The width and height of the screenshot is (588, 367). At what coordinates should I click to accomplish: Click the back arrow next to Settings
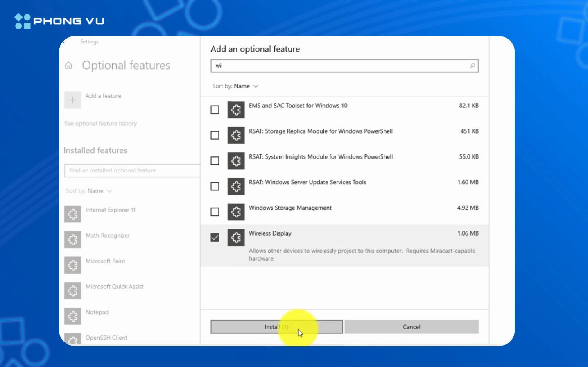[65, 41]
